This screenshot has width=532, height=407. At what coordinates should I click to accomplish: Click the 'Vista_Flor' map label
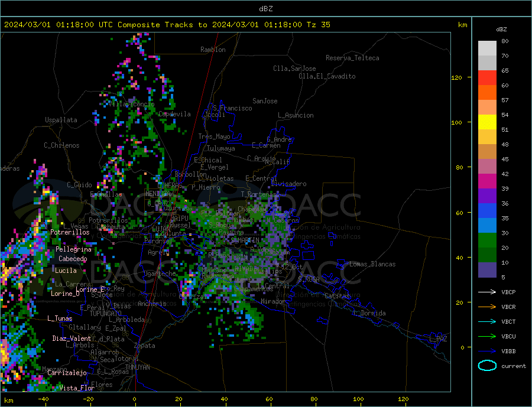pos(77,388)
